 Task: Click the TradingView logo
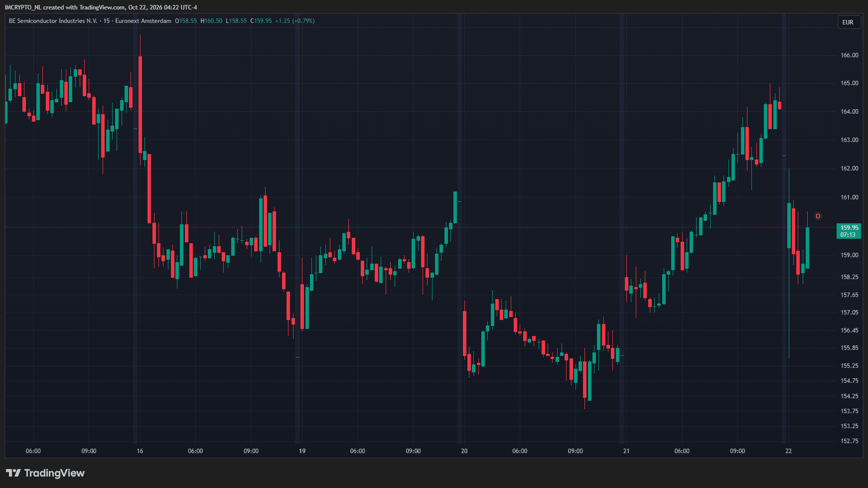pyautogui.click(x=45, y=473)
